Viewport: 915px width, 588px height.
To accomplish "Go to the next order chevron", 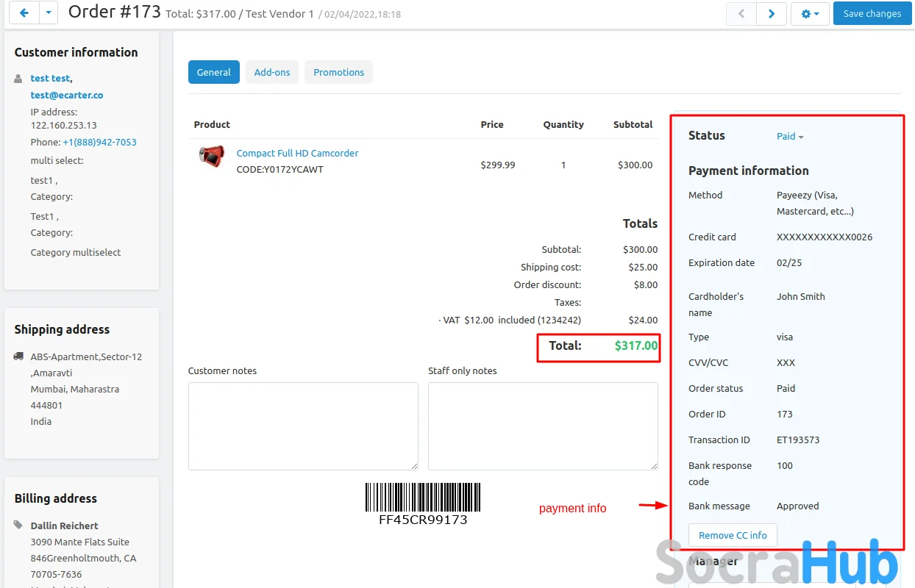I will pos(772,13).
